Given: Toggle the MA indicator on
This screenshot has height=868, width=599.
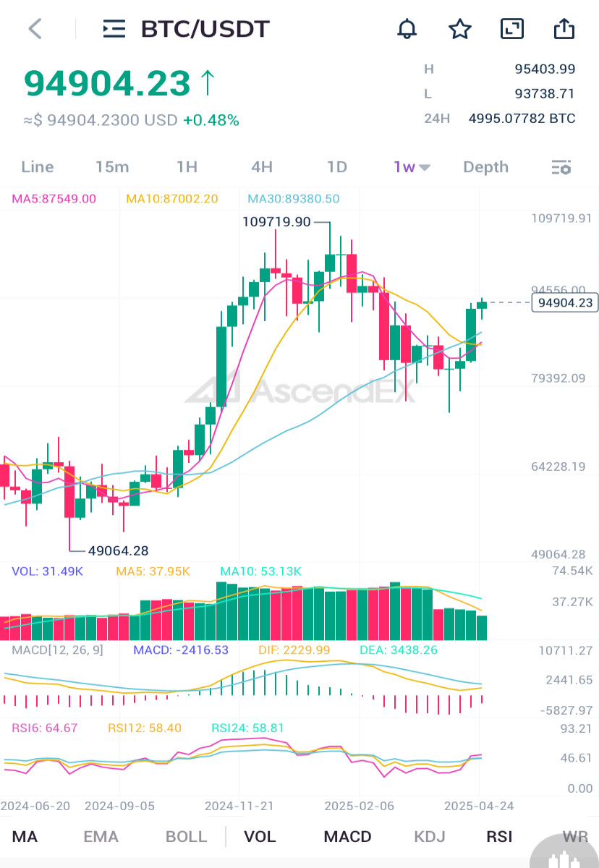Looking at the screenshot, I should pos(25,837).
